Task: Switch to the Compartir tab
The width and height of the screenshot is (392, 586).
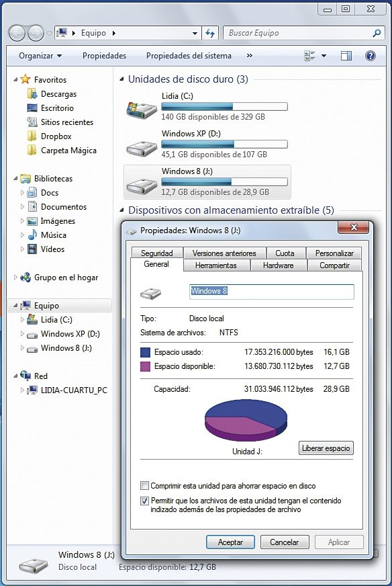Action: [x=334, y=265]
